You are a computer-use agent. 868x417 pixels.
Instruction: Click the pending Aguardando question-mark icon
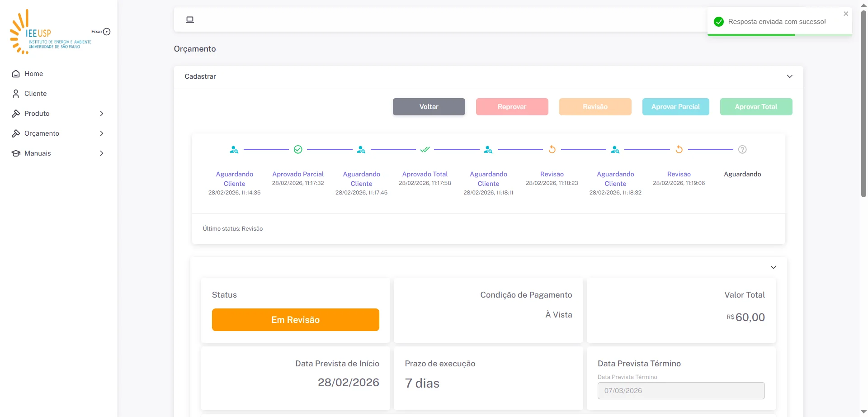(x=742, y=149)
